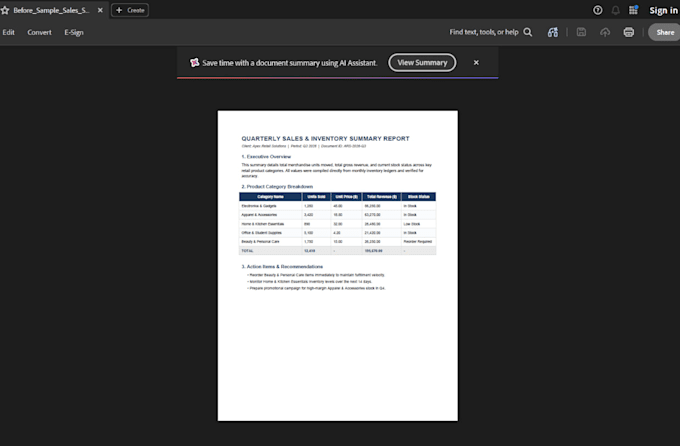Click the Create button
The height and width of the screenshot is (446, 680).
(130, 10)
